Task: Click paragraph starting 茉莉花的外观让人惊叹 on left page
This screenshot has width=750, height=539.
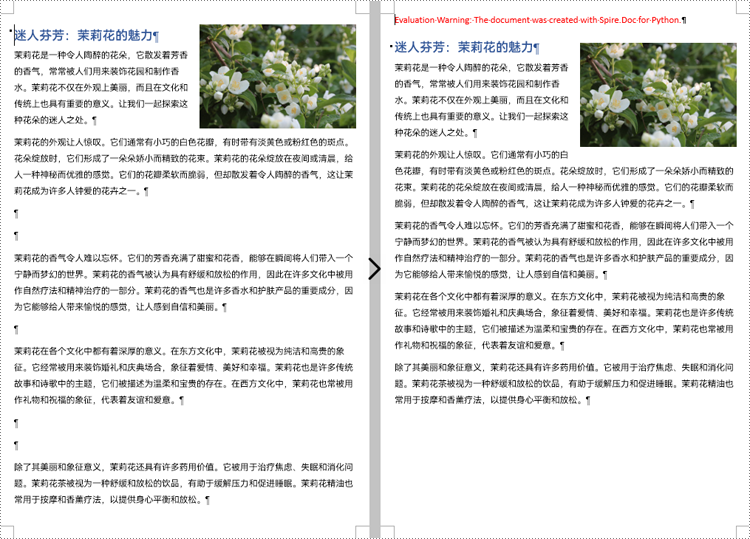Action: tap(184, 166)
